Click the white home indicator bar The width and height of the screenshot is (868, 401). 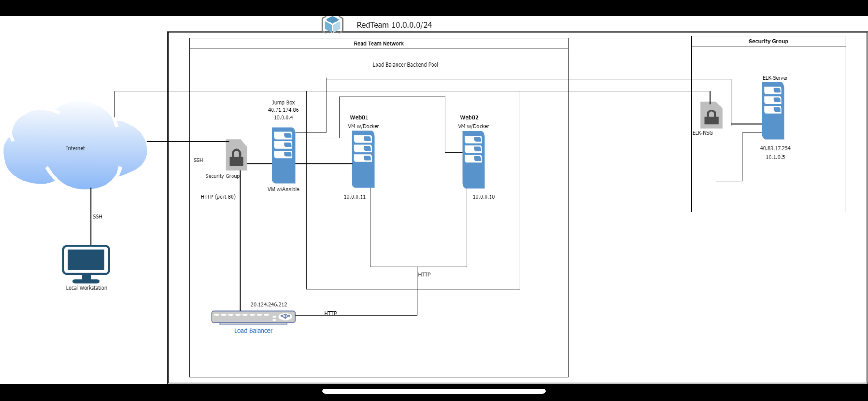click(x=434, y=391)
